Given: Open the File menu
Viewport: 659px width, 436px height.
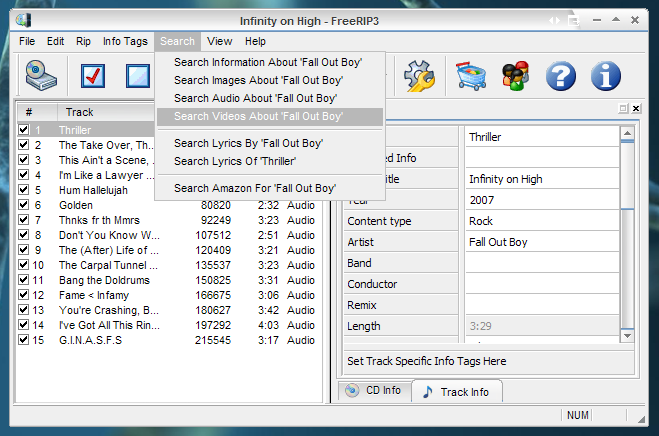Looking at the screenshot, I should pyautogui.click(x=27, y=41).
